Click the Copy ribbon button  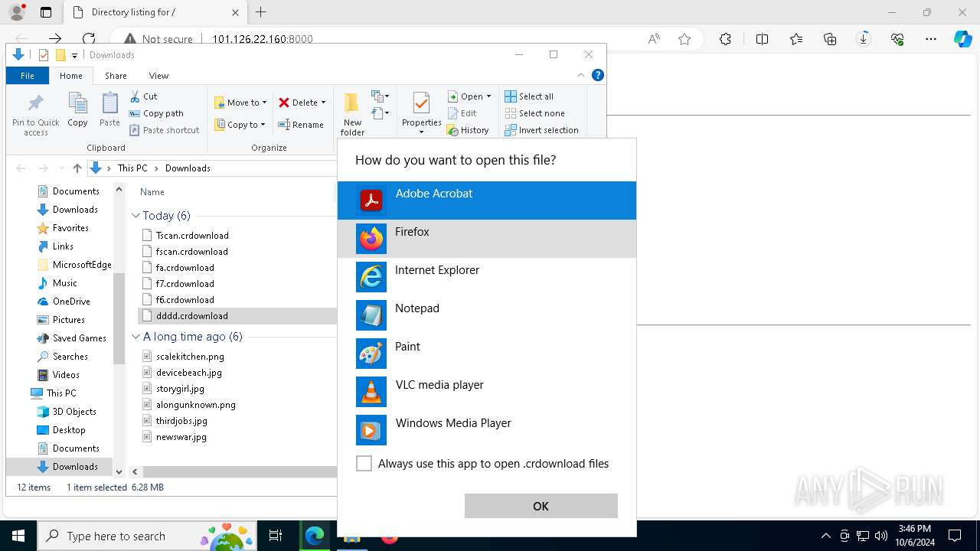pyautogui.click(x=77, y=109)
